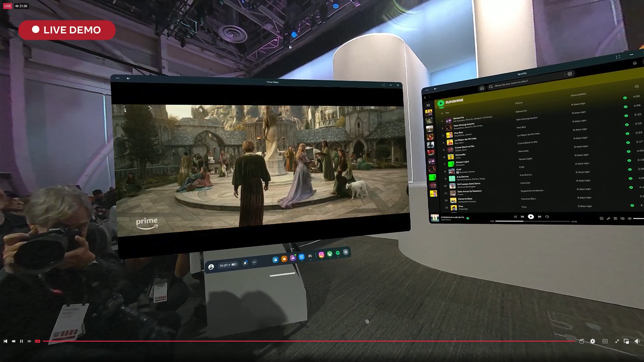Skip to start of the live stream

click(x=5, y=341)
